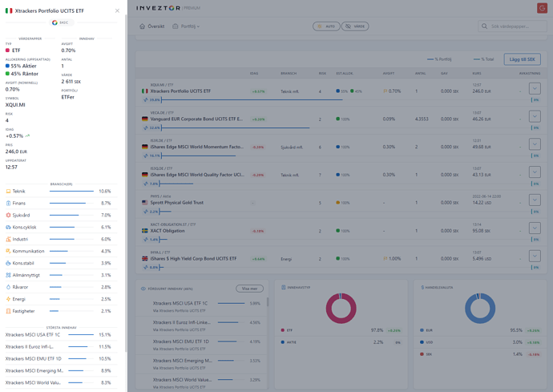Select Xtrackers MSCI USA ETF 1C in sidebar
Screen dimensions: 553x392
tap(32, 334)
